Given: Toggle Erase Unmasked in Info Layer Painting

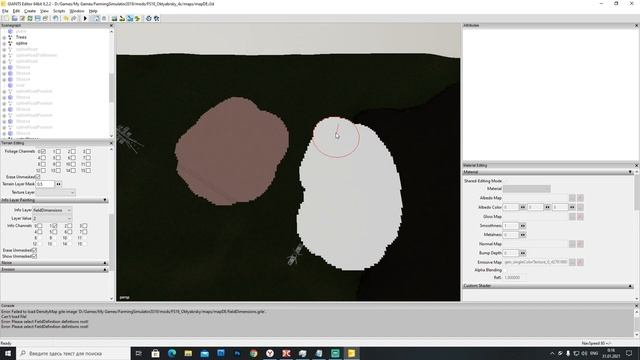Looking at the screenshot, I should (34, 250).
